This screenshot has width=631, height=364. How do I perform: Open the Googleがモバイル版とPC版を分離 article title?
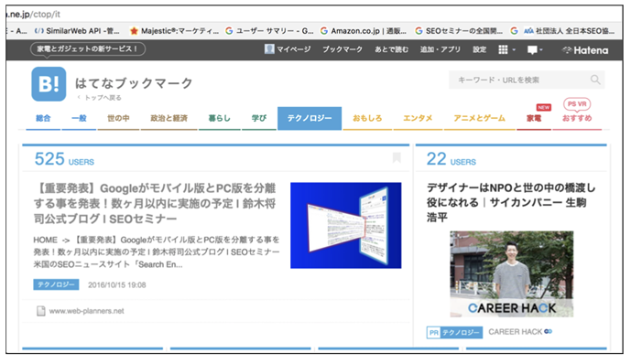click(x=155, y=203)
